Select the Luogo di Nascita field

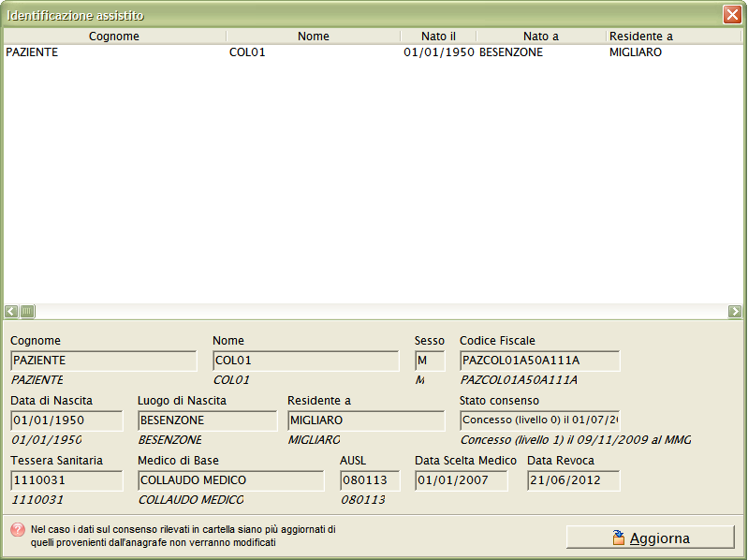207,420
